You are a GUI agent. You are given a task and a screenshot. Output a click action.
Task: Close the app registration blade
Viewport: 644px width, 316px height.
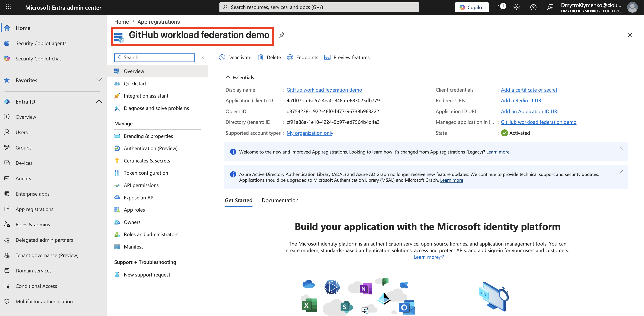coord(630,35)
